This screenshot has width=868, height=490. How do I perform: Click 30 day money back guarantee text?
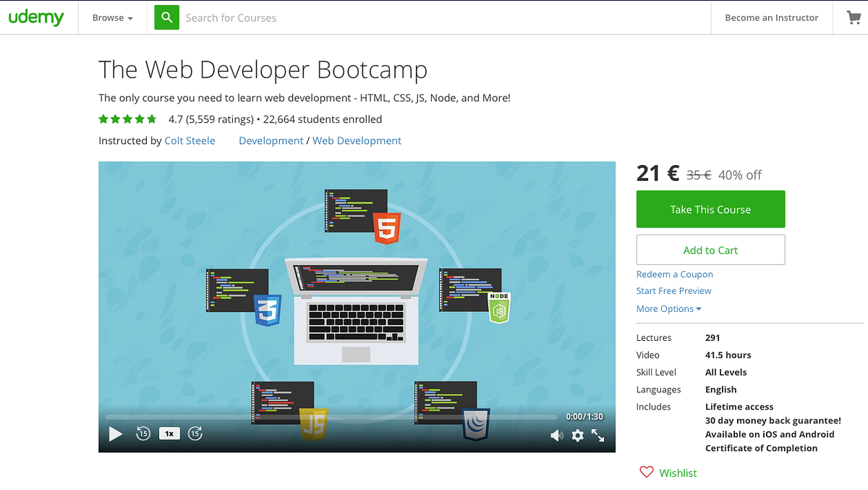(773, 421)
